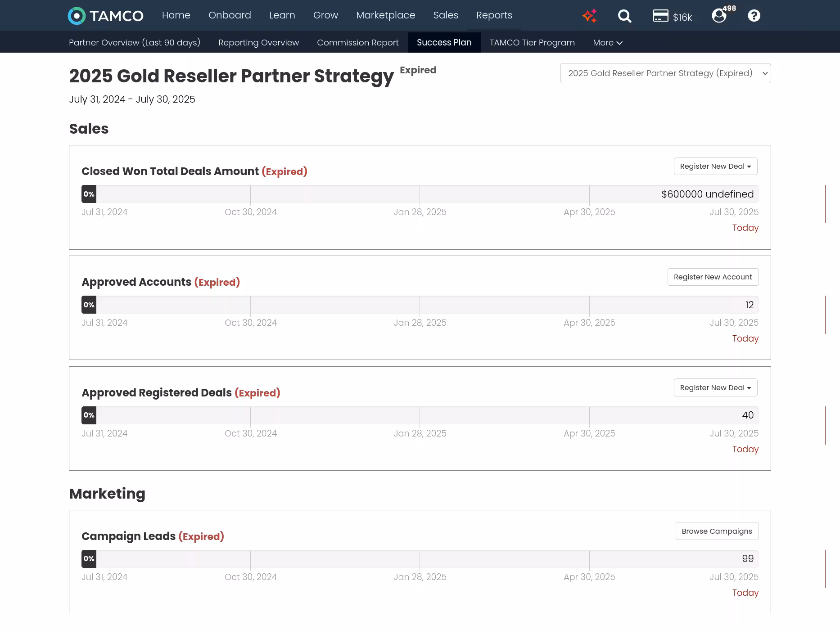Click Oct 30, 2024 label under Approved Accounts bar
Screen dimensions: 840x630
pos(251,323)
